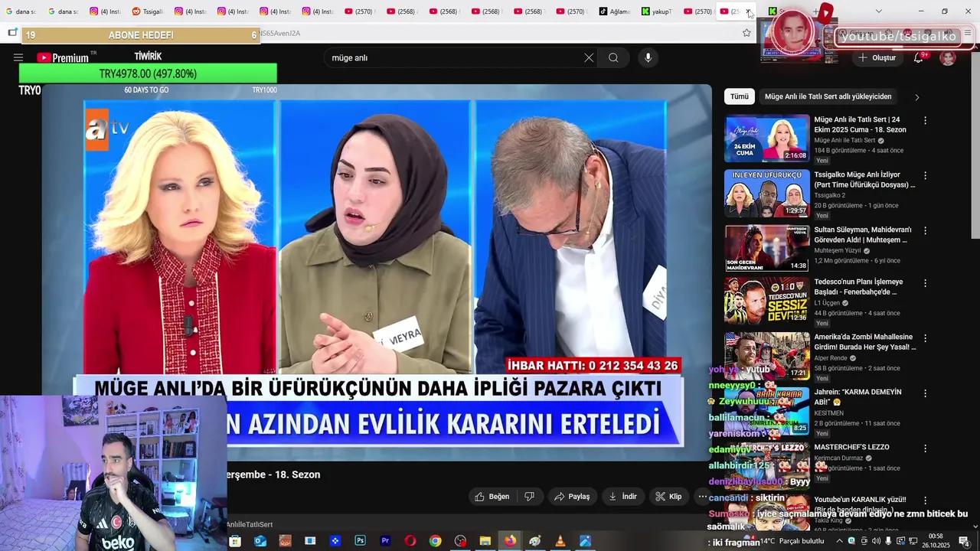Screen dimensions: 980x551
Task: Switch to Firefox in the taskbar
Action: 510,541
